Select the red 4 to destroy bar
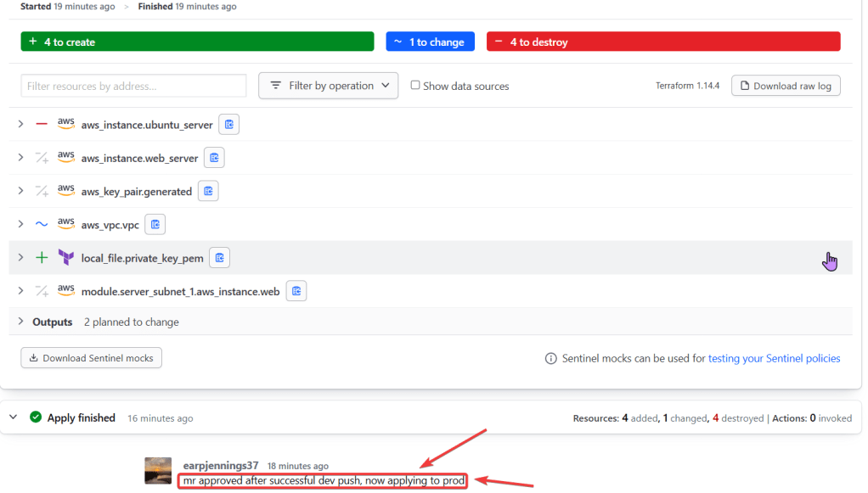868x493 pixels. coord(662,42)
